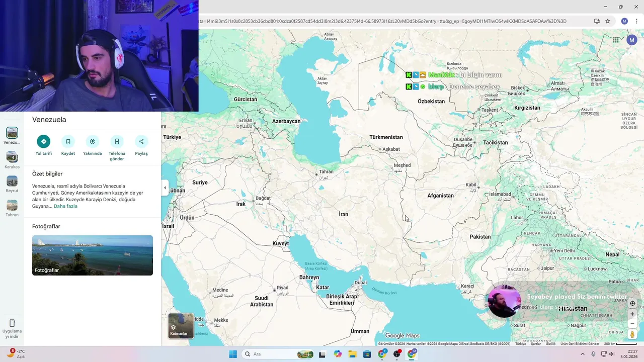Collapse the side panel arrow

pyautogui.click(x=165, y=188)
